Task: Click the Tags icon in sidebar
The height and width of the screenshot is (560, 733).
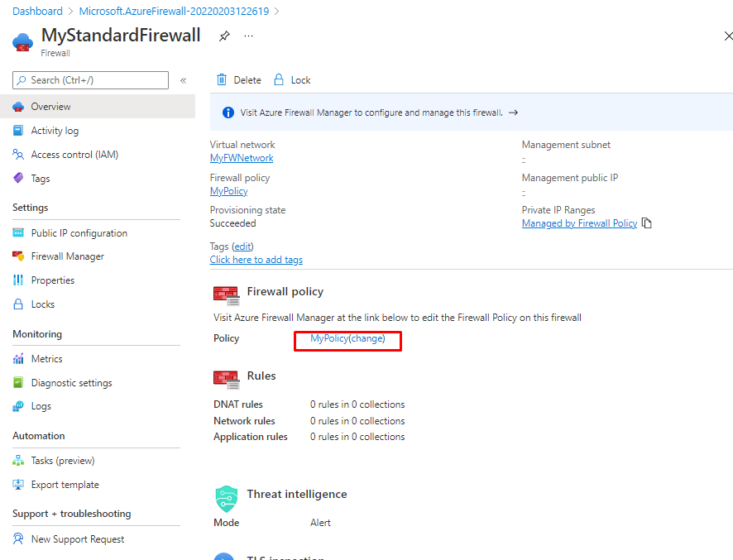Action: 18,179
